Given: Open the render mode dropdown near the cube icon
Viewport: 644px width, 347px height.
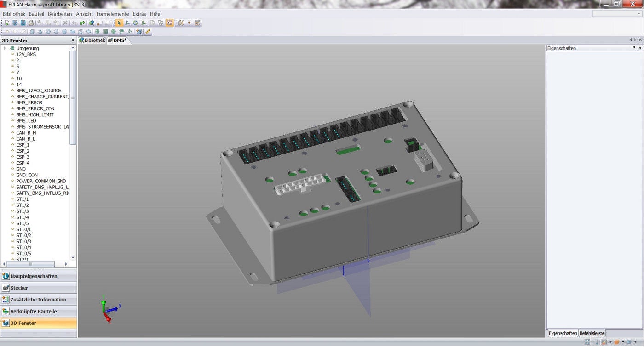Looking at the screenshot, I should (x=636, y=342).
